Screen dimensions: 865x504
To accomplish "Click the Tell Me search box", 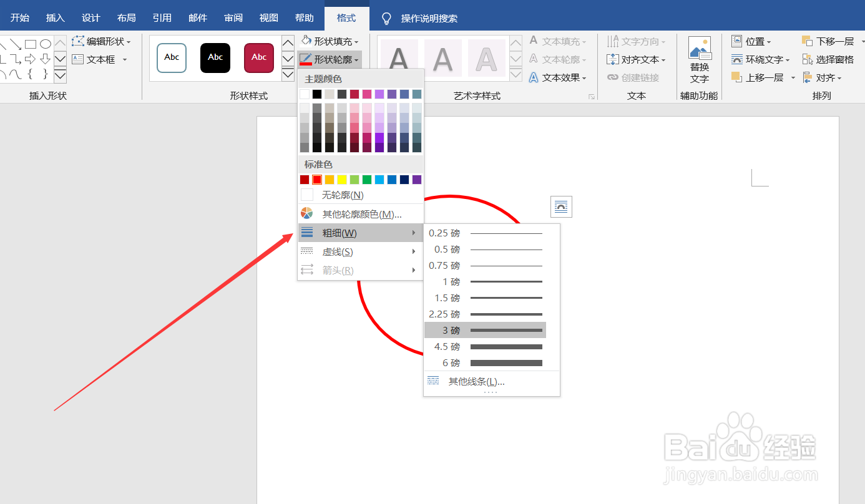I will click(x=429, y=19).
